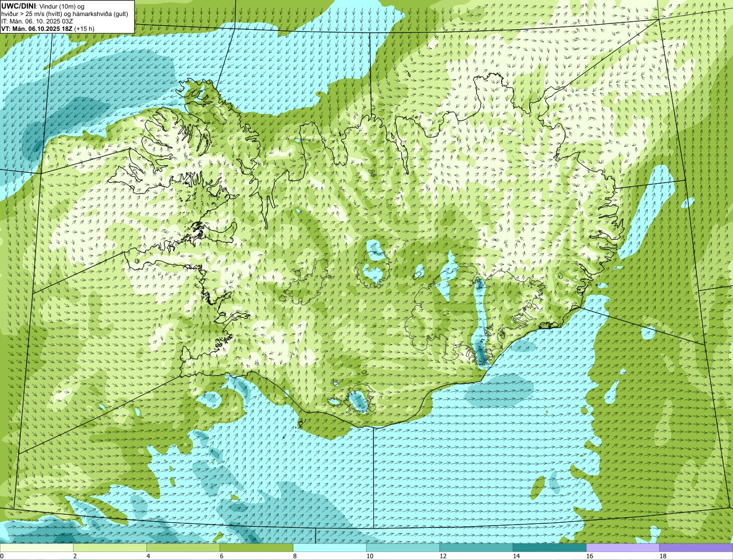
Task: Click the "10" label on the wind scale
Action: (370, 556)
